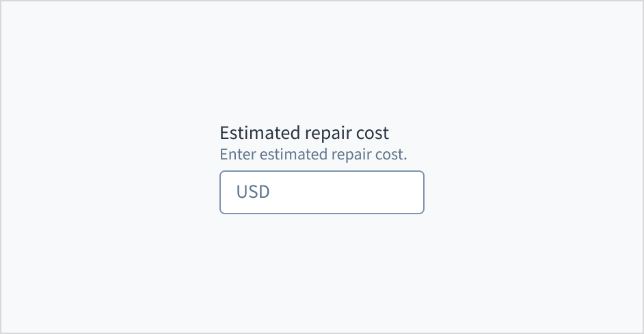Click inside the bordered USD input

point(321,192)
